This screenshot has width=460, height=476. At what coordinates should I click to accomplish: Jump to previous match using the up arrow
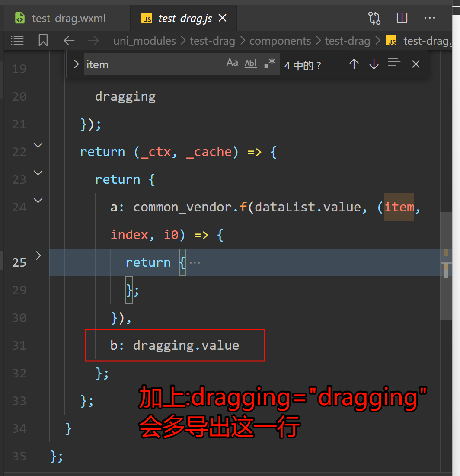(x=354, y=64)
